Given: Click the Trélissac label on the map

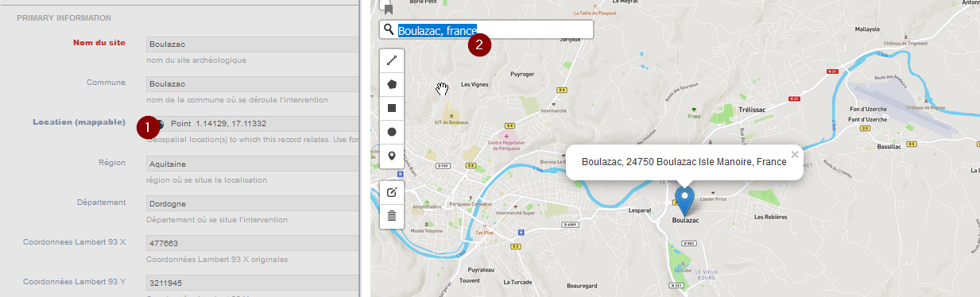Looking at the screenshot, I should [751, 109].
